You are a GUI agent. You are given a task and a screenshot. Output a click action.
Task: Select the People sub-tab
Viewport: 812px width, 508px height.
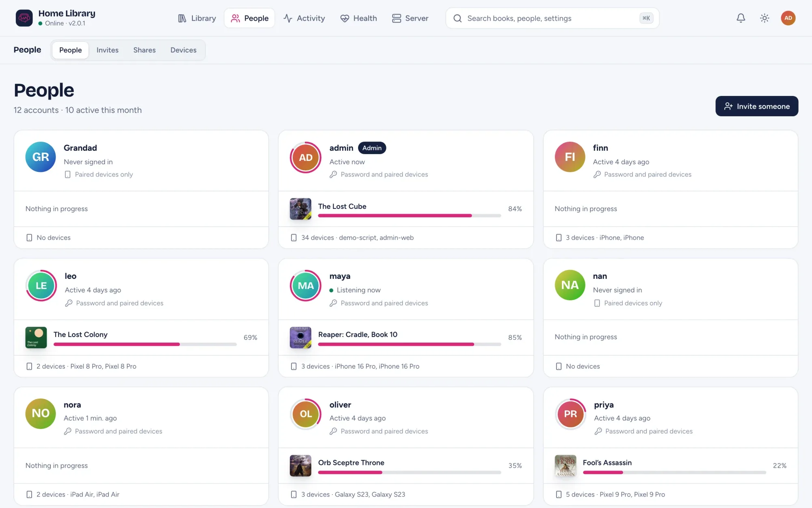pos(70,50)
